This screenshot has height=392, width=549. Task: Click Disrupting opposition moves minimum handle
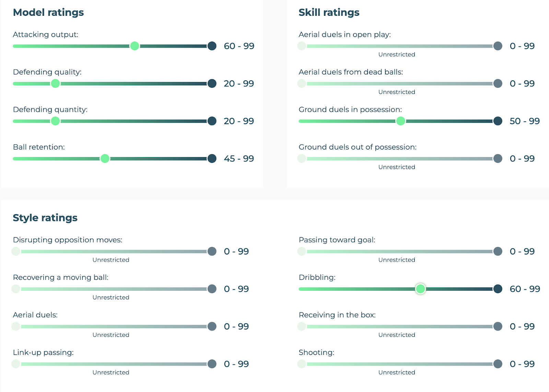[x=16, y=251]
